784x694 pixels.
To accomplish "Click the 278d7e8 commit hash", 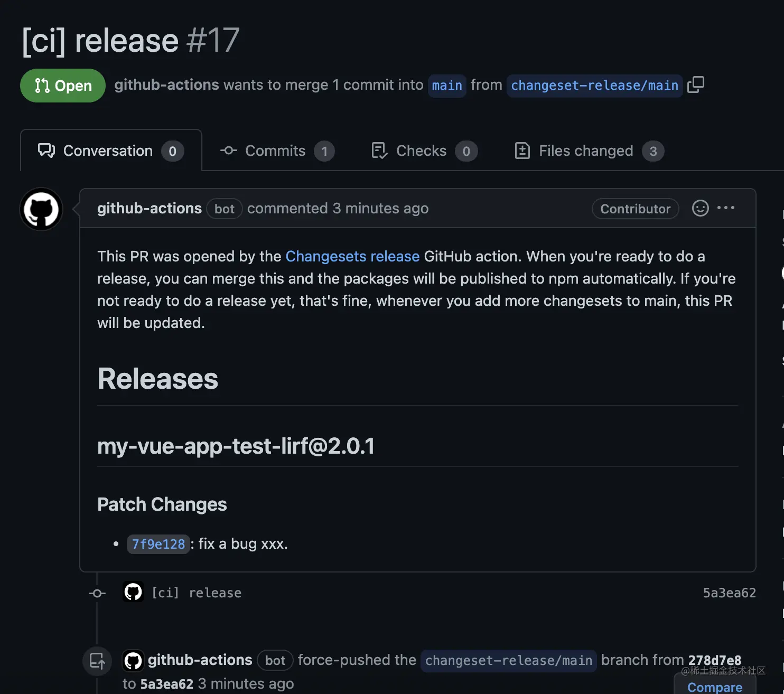I will [715, 660].
